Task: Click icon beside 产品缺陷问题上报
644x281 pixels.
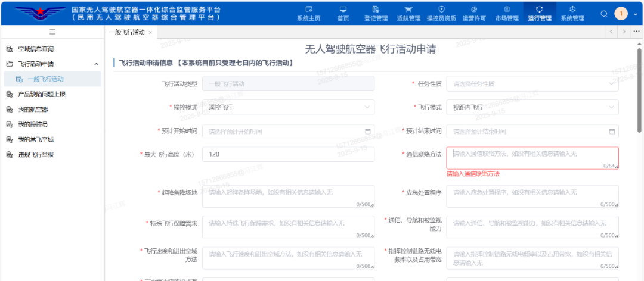Action: pos(10,94)
